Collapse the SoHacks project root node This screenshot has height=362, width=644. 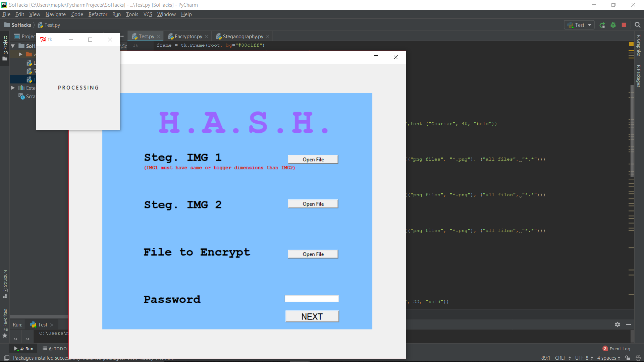(13, 46)
